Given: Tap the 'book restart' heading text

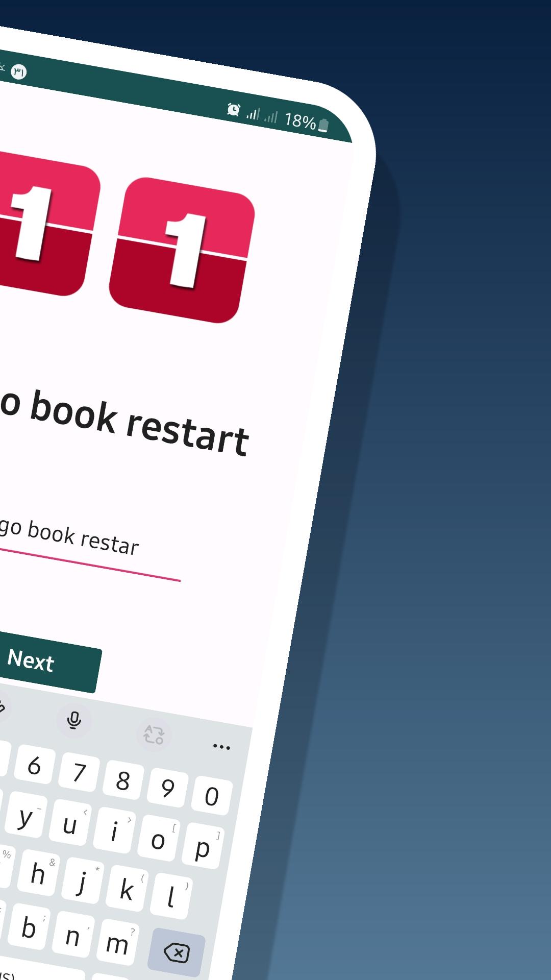Looking at the screenshot, I should pyautogui.click(x=140, y=424).
